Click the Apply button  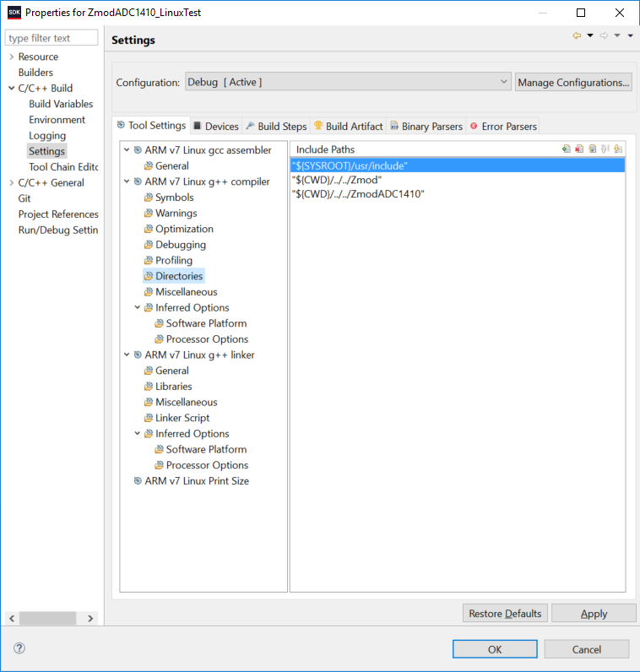click(x=594, y=613)
